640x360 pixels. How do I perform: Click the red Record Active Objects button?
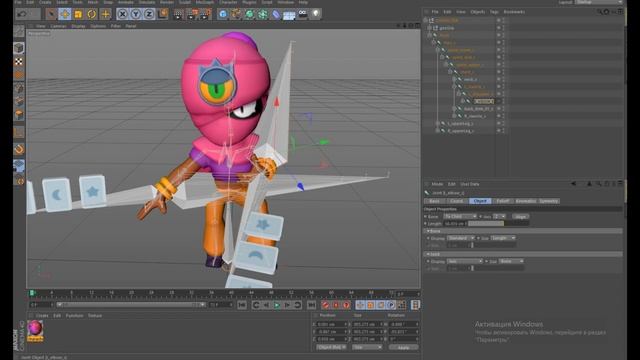point(325,305)
